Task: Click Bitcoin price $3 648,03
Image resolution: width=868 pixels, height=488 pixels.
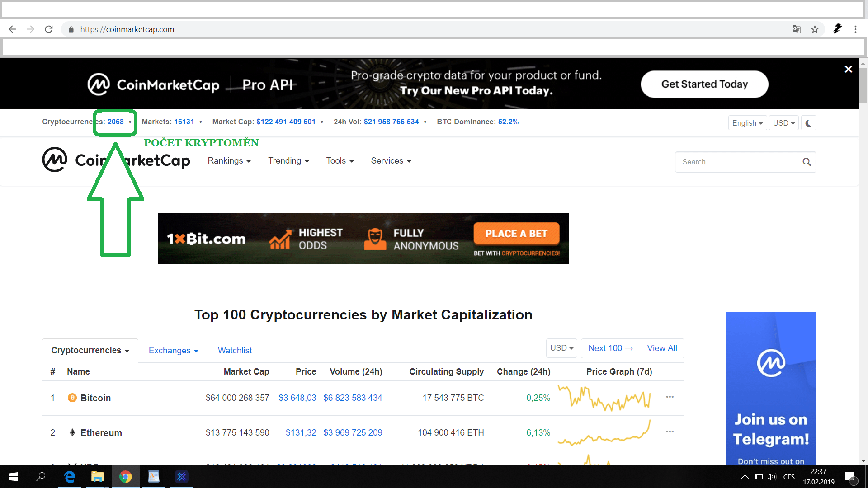Action: coord(297,398)
